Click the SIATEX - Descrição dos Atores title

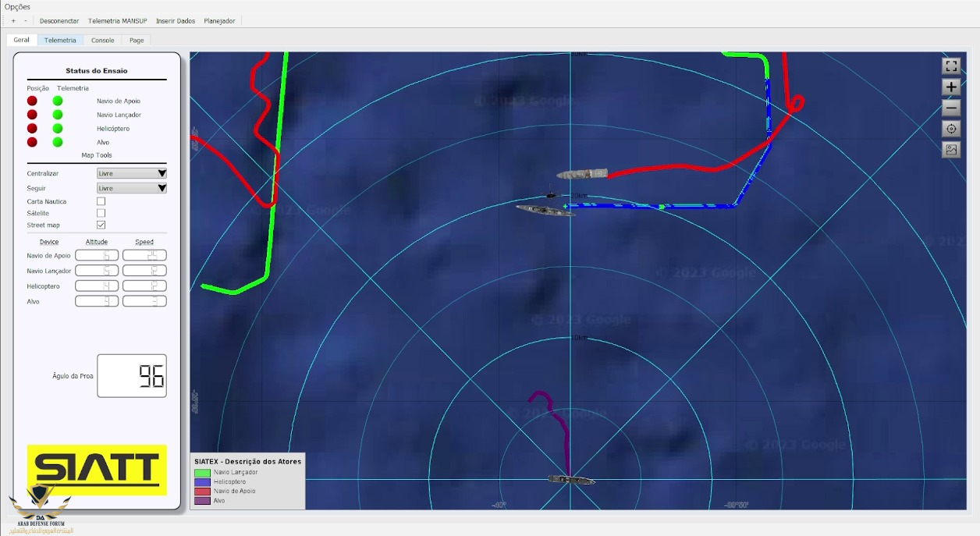(x=247, y=461)
